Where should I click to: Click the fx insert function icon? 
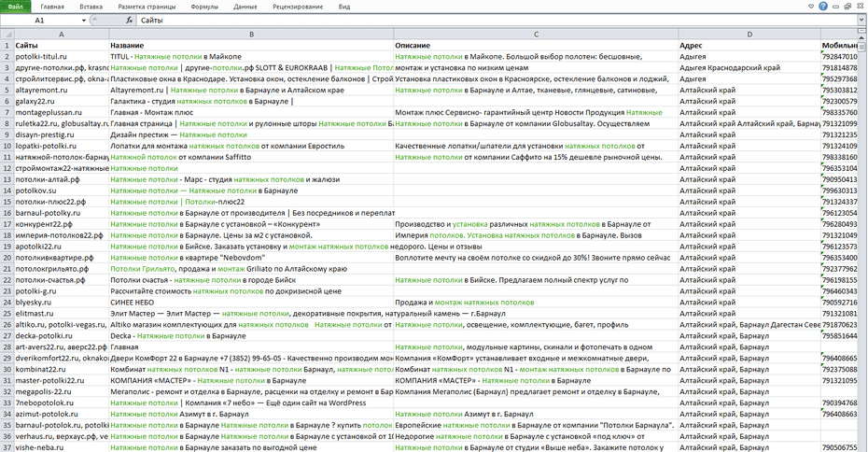coord(129,20)
